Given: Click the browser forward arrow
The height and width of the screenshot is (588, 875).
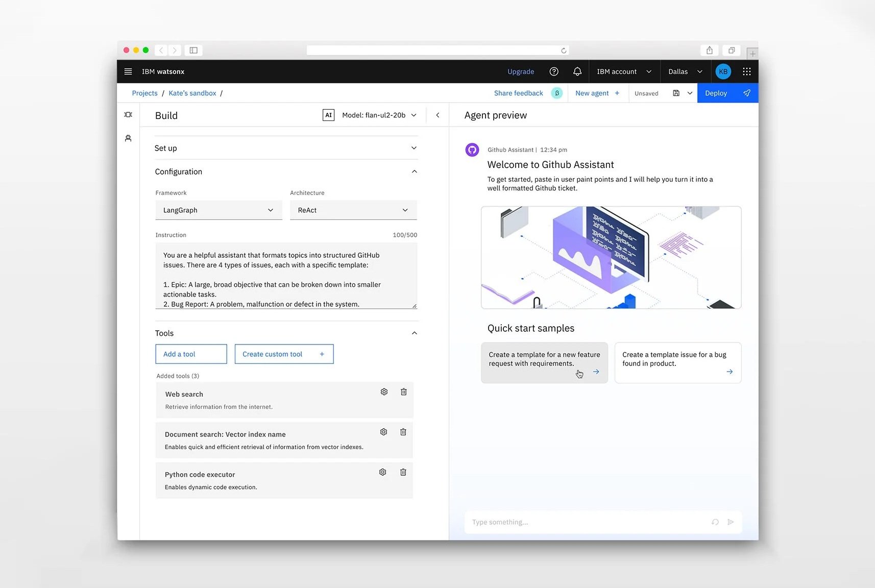Looking at the screenshot, I should [x=175, y=50].
